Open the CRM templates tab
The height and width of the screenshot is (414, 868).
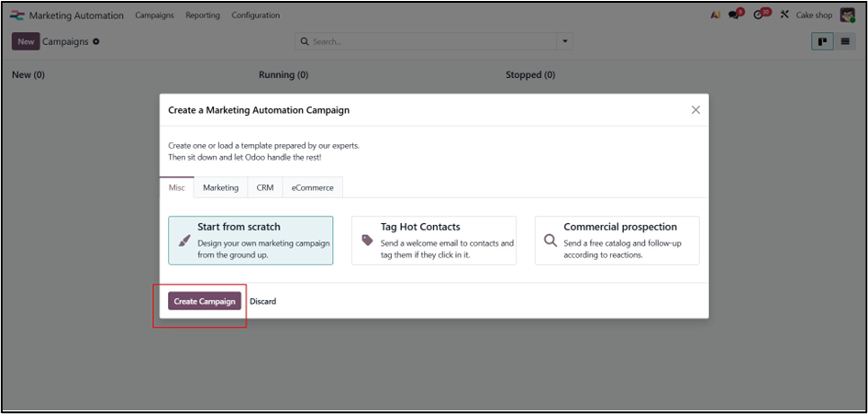point(264,187)
